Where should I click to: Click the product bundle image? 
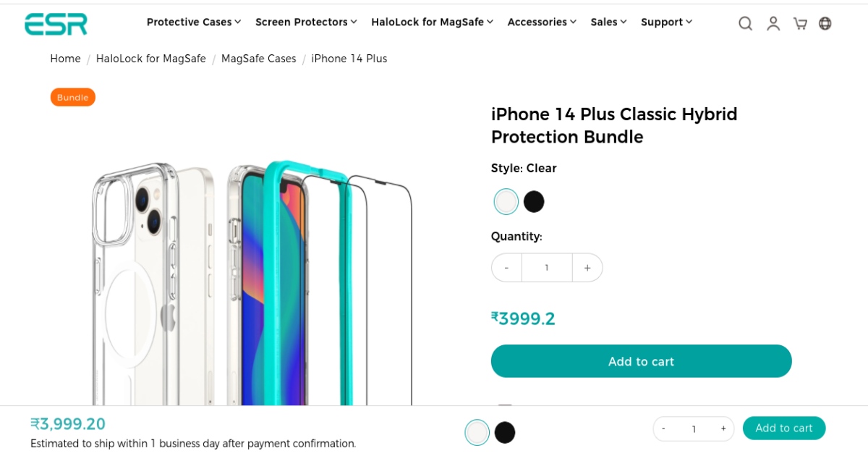252,284
